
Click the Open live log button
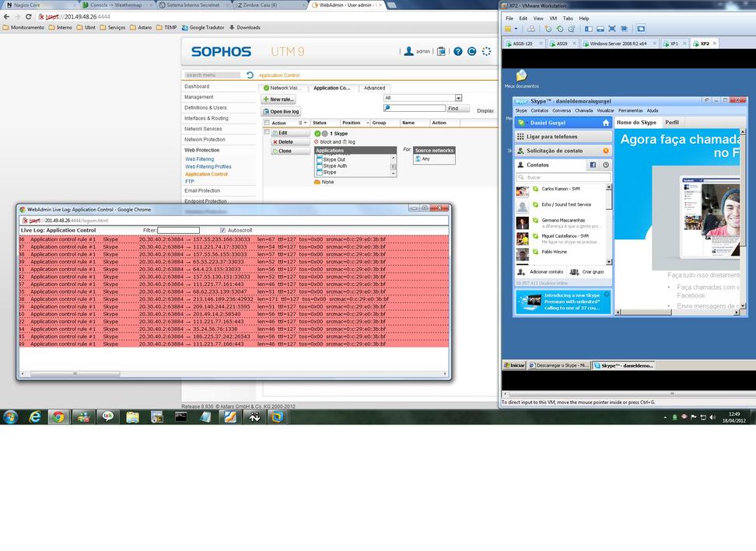(281, 111)
